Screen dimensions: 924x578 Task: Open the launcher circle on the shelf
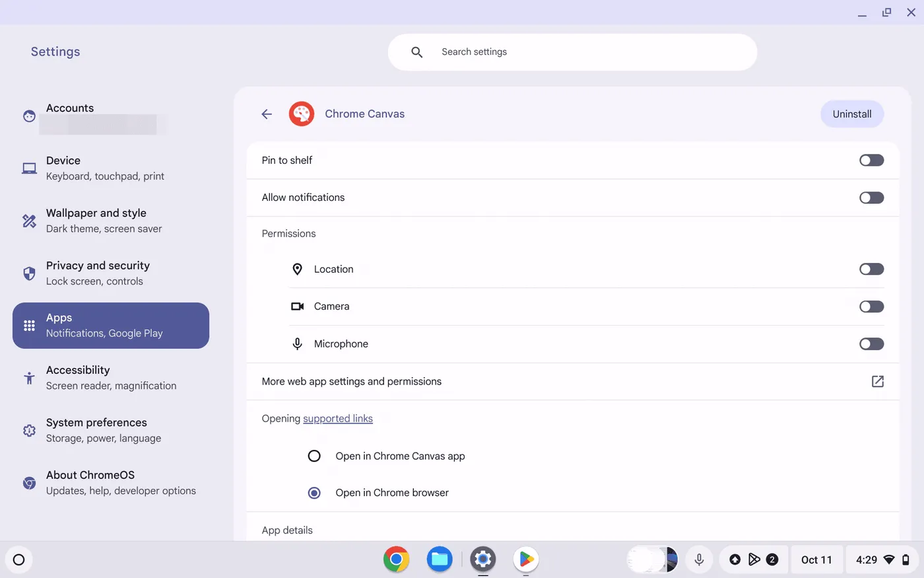pyautogui.click(x=19, y=560)
